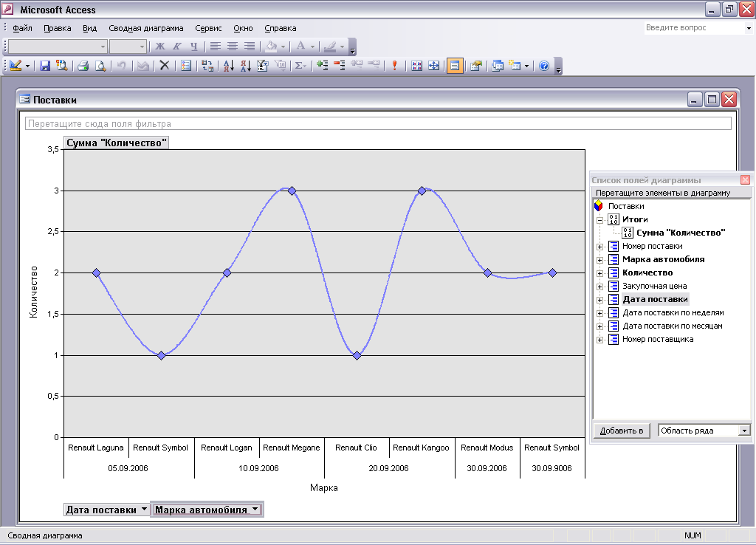Open the AutoCalc sigma icon
The height and width of the screenshot is (545, 756).
300,66
